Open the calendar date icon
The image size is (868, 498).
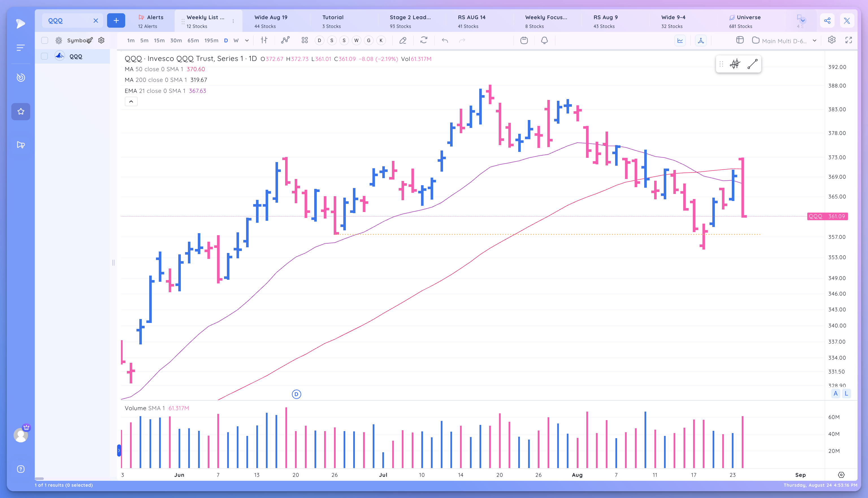click(x=524, y=40)
